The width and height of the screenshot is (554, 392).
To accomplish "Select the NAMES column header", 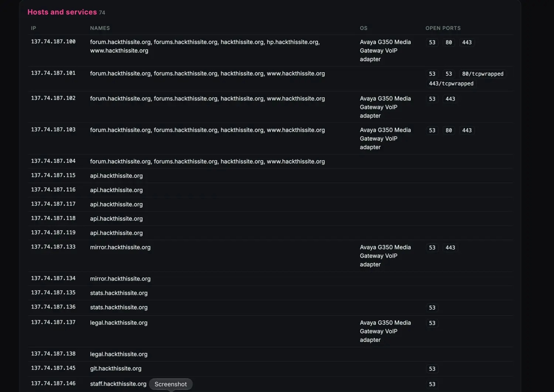I will pos(100,28).
